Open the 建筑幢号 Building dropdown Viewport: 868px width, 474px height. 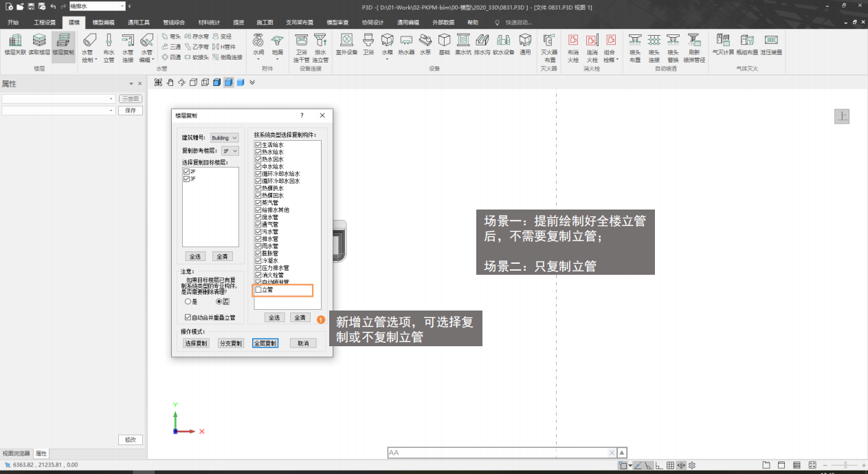pos(224,138)
